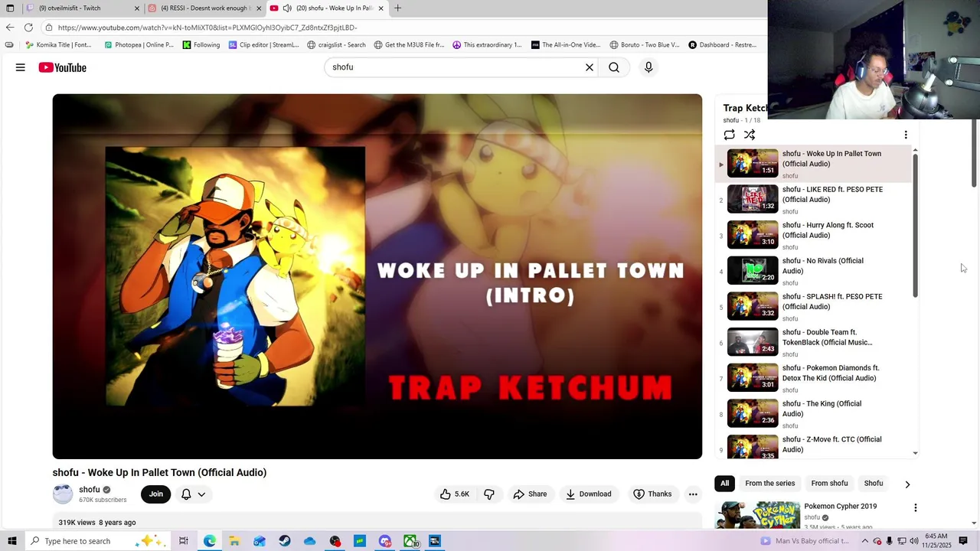
Task: Download the current video
Action: (x=589, y=494)
